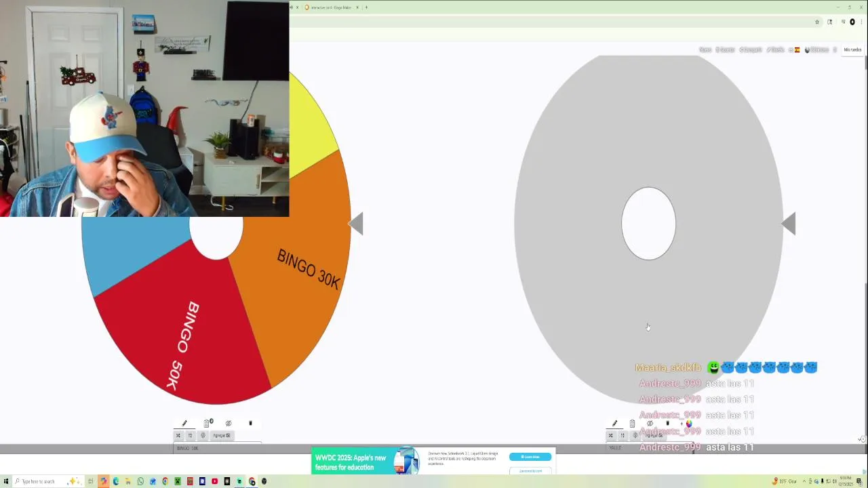Open Chrome three-dot menu
This screenshot has width=868, height=488.
coord(861,22)
